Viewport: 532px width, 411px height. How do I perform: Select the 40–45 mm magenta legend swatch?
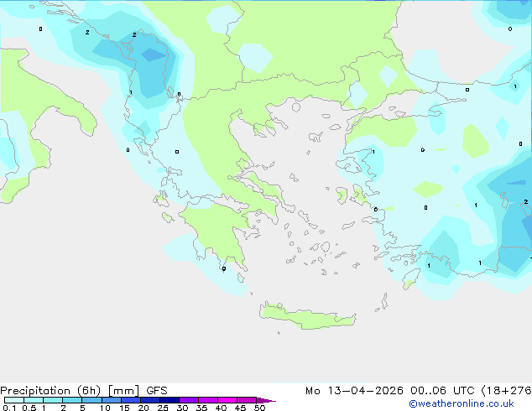(227, 400)
